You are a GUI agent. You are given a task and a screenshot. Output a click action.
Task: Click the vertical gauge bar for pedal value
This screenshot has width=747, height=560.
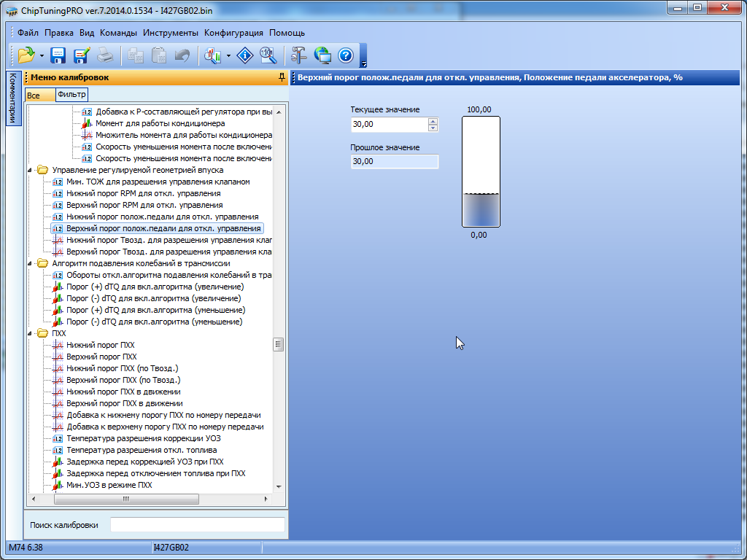click(x=481, y=172)
